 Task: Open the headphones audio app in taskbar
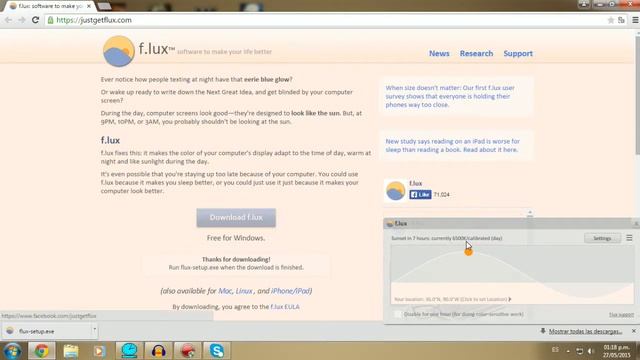tap(158, 351)
